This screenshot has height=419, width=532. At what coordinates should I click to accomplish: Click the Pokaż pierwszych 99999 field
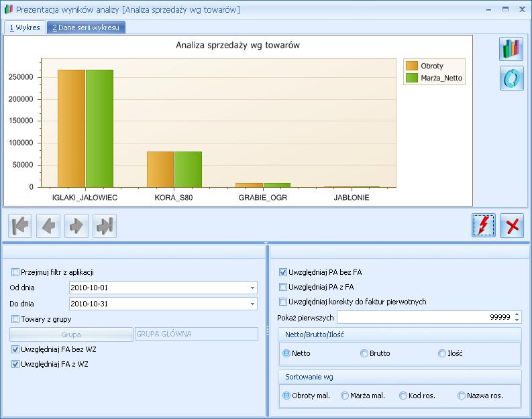tap(429, 317)
